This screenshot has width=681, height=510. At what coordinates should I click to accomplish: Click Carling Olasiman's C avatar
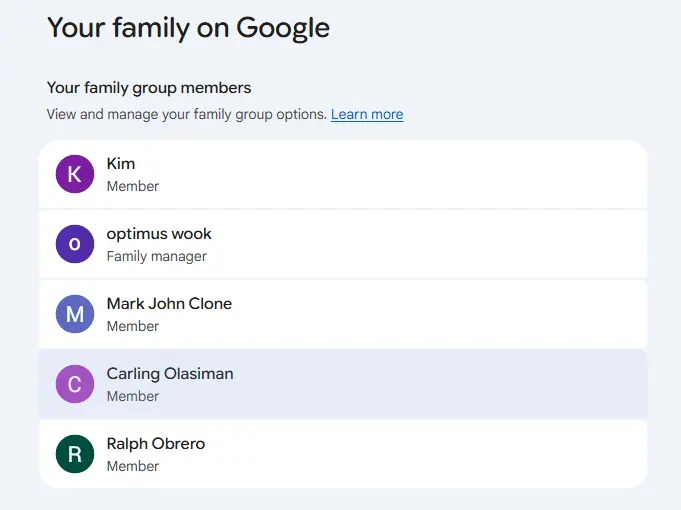pos(75,384)
